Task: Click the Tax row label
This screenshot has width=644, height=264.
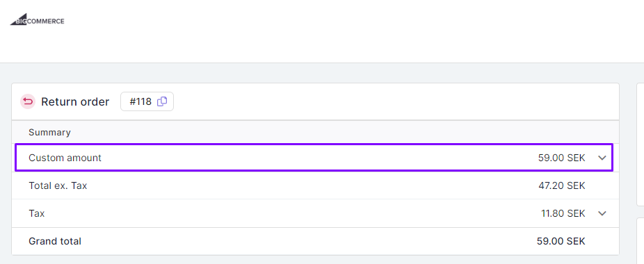Action: coord(37,213)
